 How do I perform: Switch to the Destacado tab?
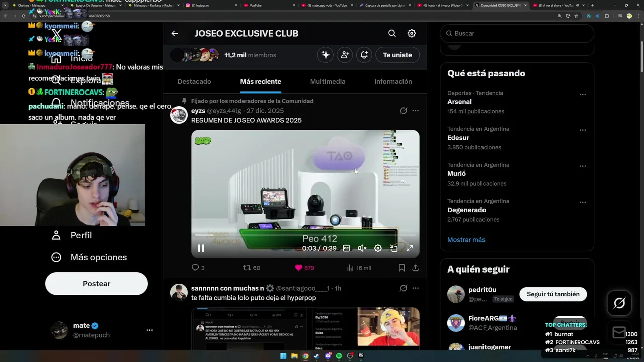[x=194, y=81]
